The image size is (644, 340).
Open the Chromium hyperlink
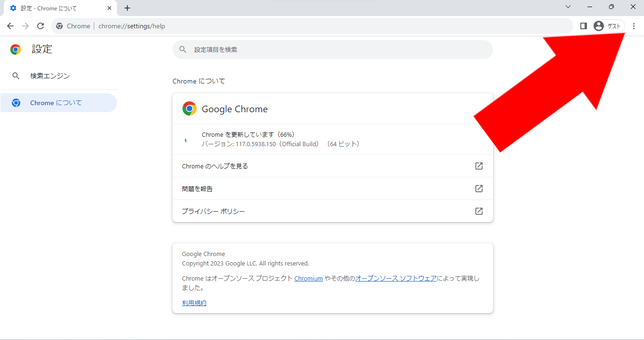pyautogui.click(x=308, y=279)
